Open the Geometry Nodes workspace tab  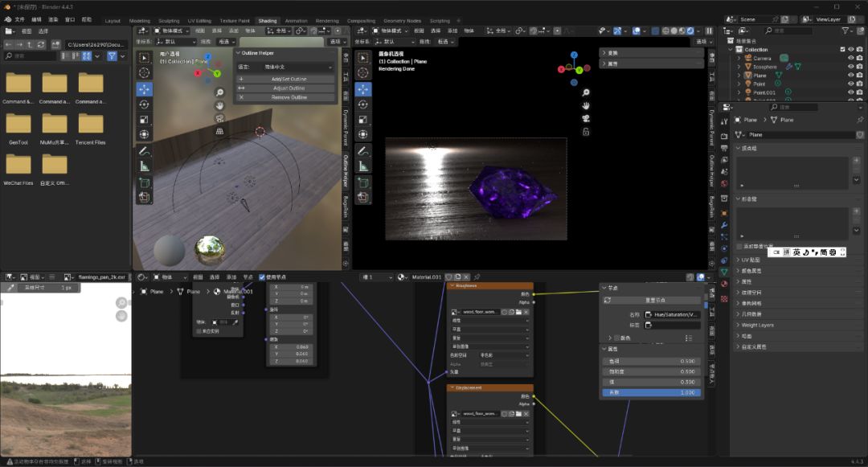point(402,21)
